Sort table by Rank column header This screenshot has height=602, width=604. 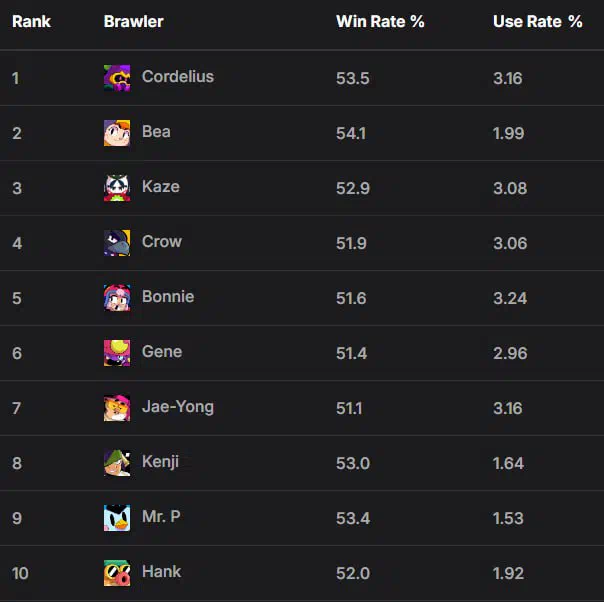[x=31, y=22]
